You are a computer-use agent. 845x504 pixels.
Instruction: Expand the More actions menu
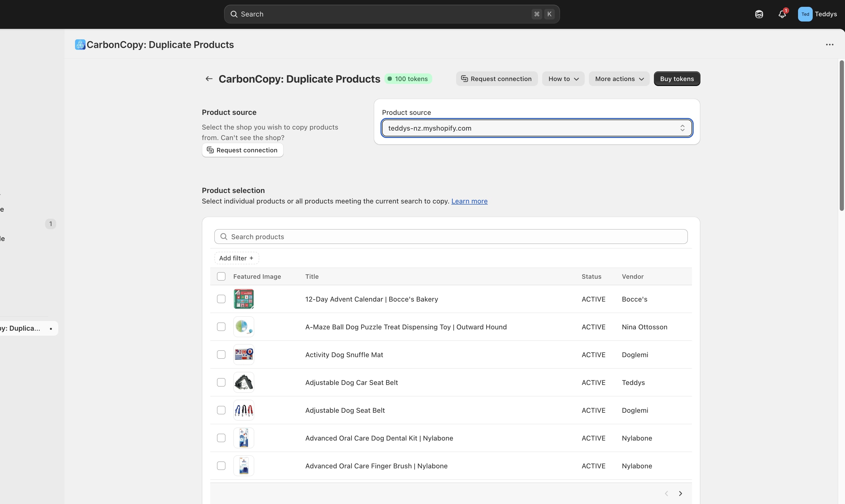pos(619,79)
